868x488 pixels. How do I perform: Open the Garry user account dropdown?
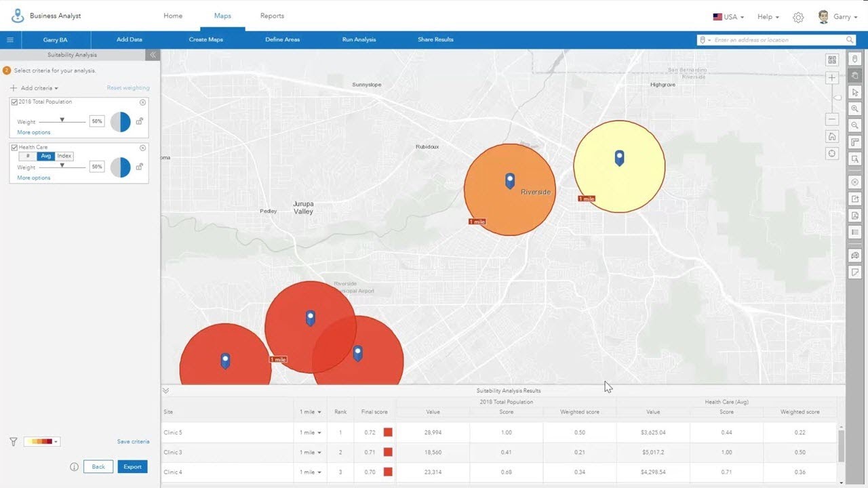coord(838,17)
